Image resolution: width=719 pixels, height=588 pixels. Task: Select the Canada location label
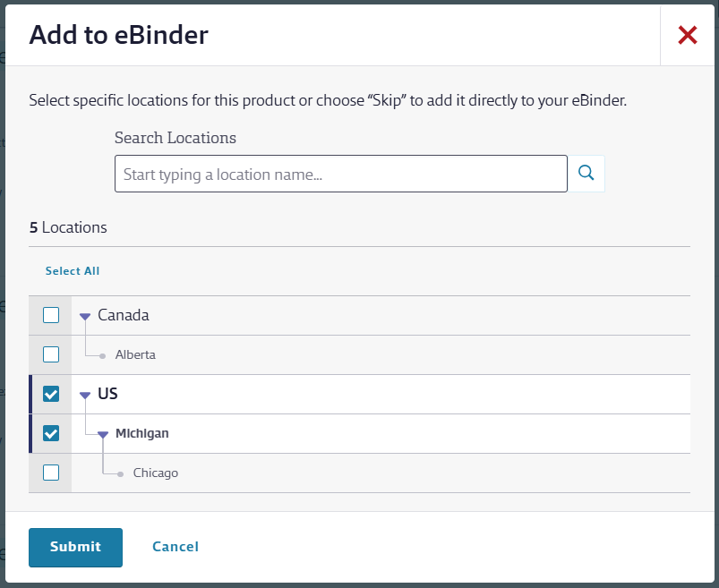[124, 315]
